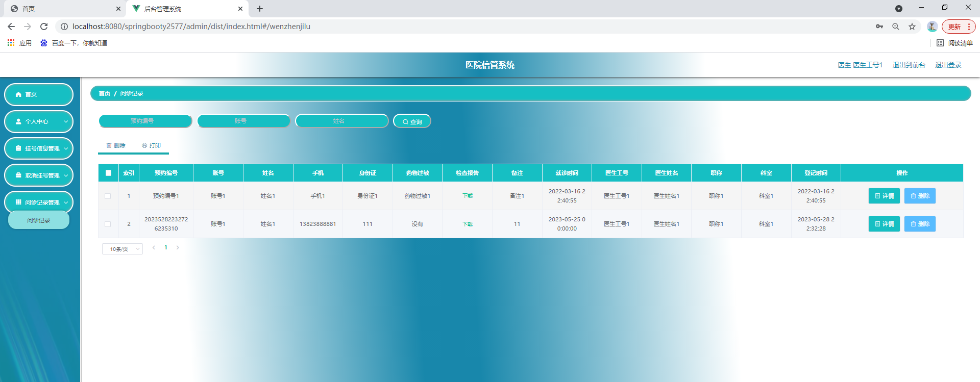Click the 药物过敏1 cell
The height and width of the screenshot is (382, 980).
tap(418, 196)
